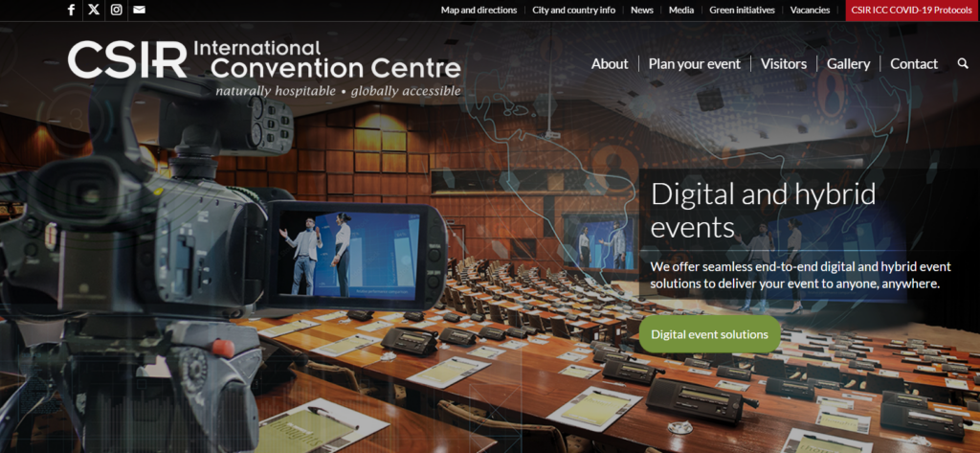The image size is (980, 453).
Task: Open the Gallery menu item
Action: coord(849,63)
